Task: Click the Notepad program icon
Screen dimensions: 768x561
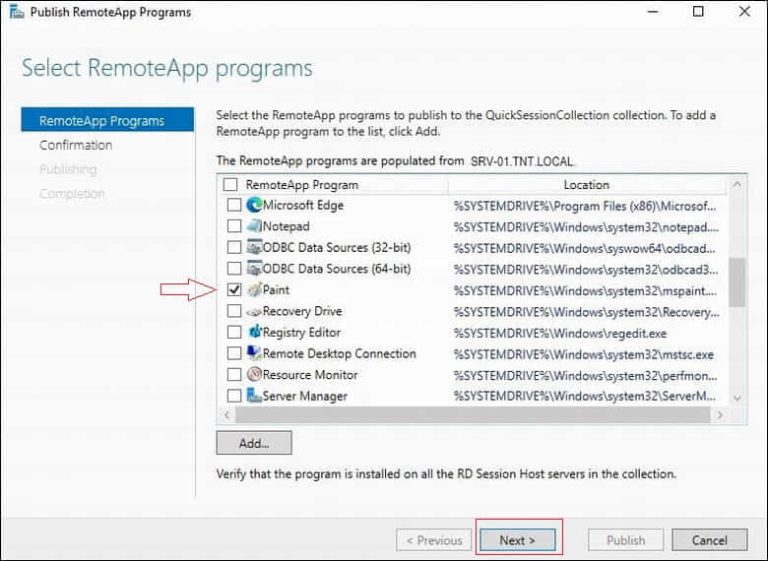Action: [254, 226]
